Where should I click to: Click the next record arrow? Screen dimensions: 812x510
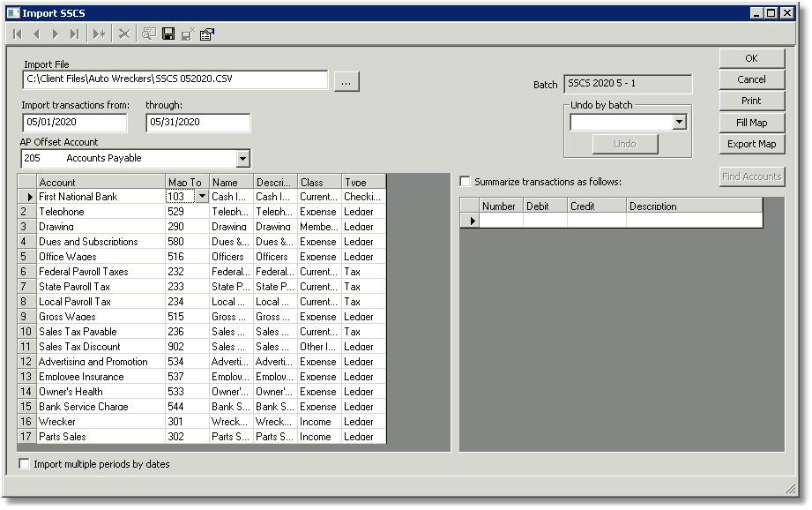coord(56,34)
